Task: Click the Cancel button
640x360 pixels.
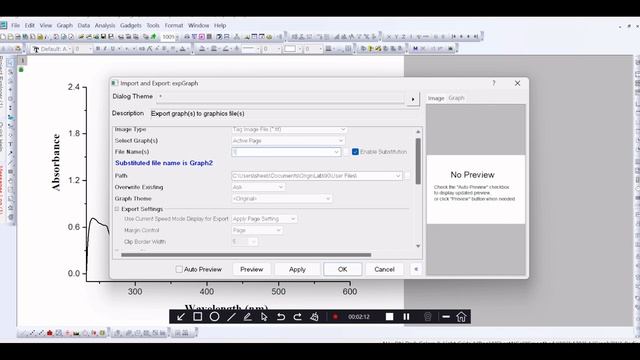Action: click(384, 269)
